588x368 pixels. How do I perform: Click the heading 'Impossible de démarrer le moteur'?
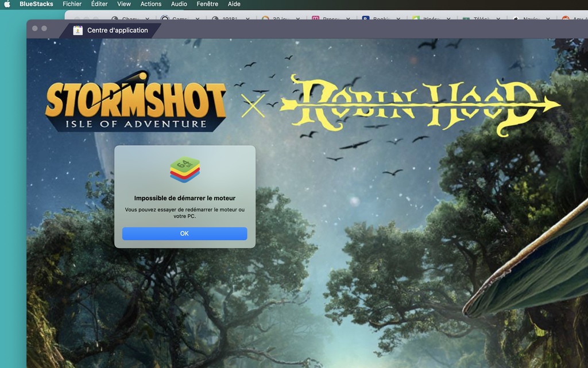pos(185,198)
